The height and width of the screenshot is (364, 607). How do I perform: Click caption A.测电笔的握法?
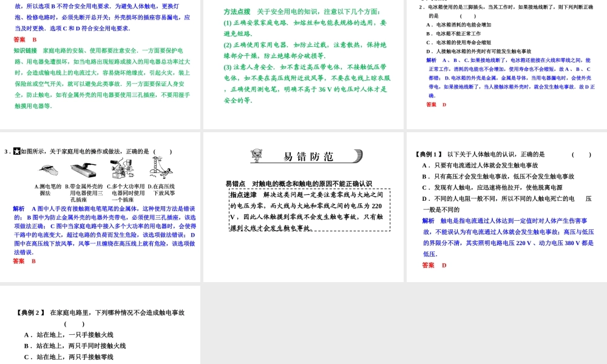(x=48, y=189)
